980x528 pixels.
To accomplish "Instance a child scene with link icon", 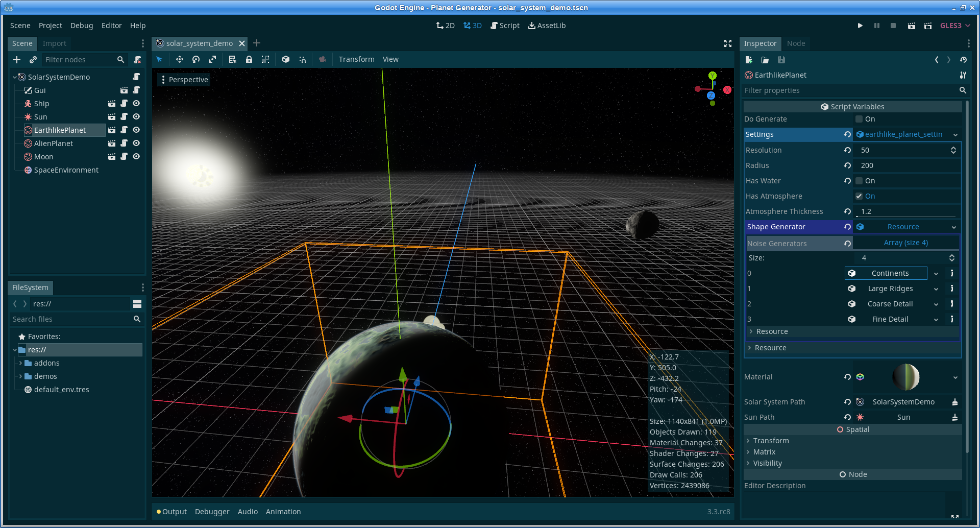I will (x=33, y=60).
